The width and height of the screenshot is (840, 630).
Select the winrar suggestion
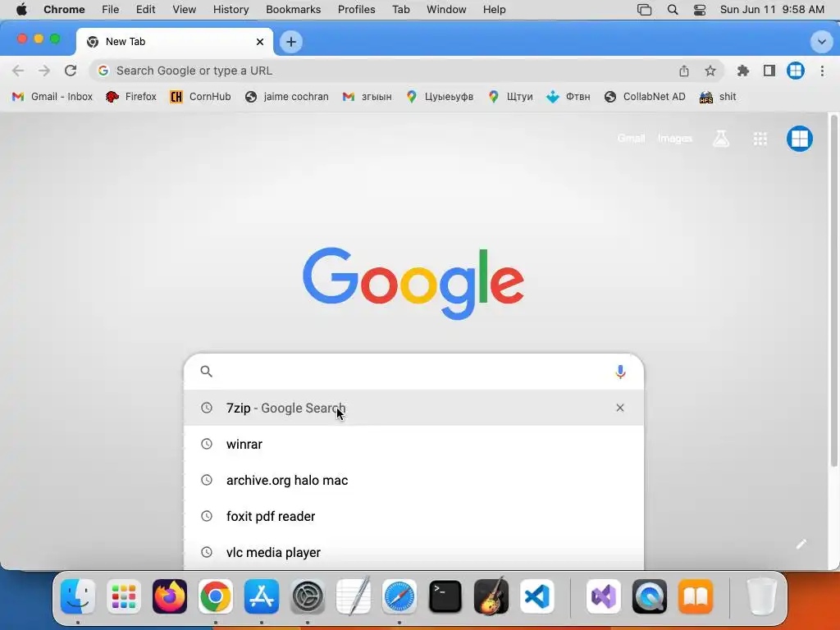[x=413, y=444]
